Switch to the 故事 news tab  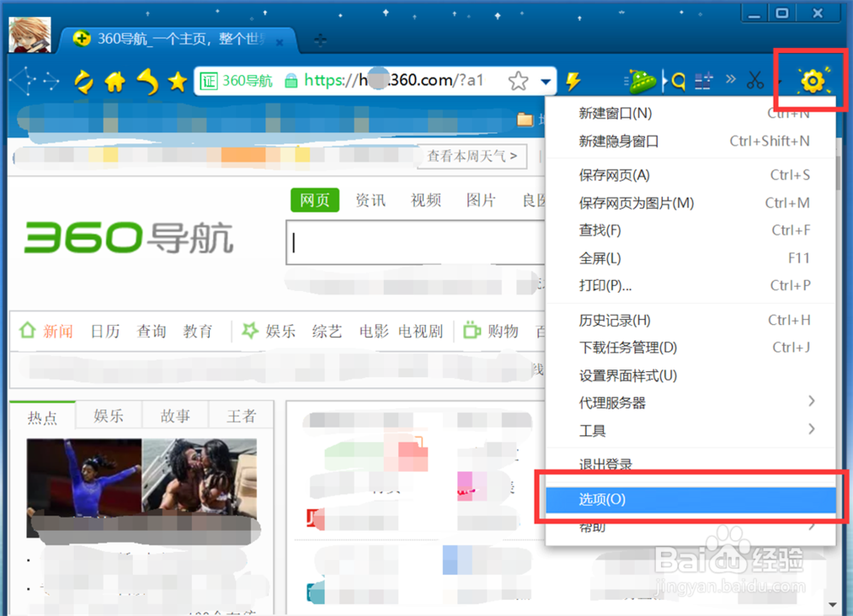(175, 416)
